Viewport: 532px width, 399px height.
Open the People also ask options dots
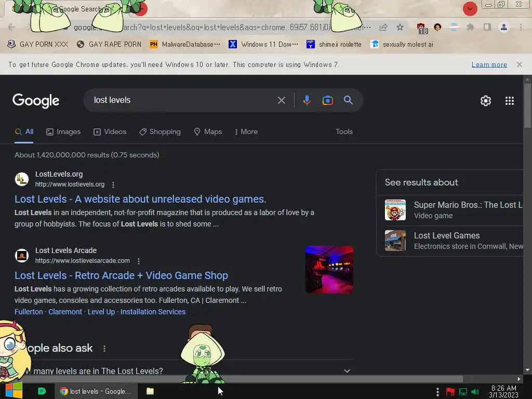[x=104, y=349]
